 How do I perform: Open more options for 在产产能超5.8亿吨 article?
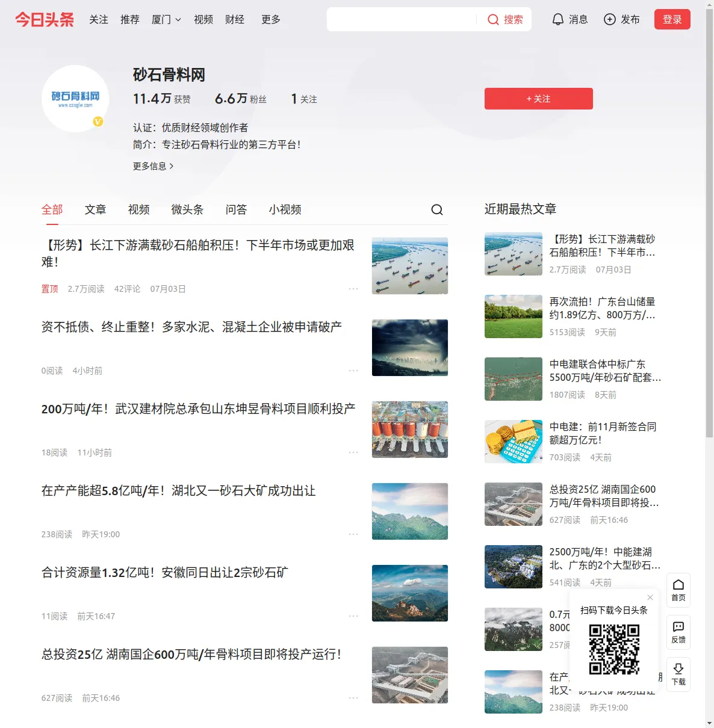[x=353, y=534]
